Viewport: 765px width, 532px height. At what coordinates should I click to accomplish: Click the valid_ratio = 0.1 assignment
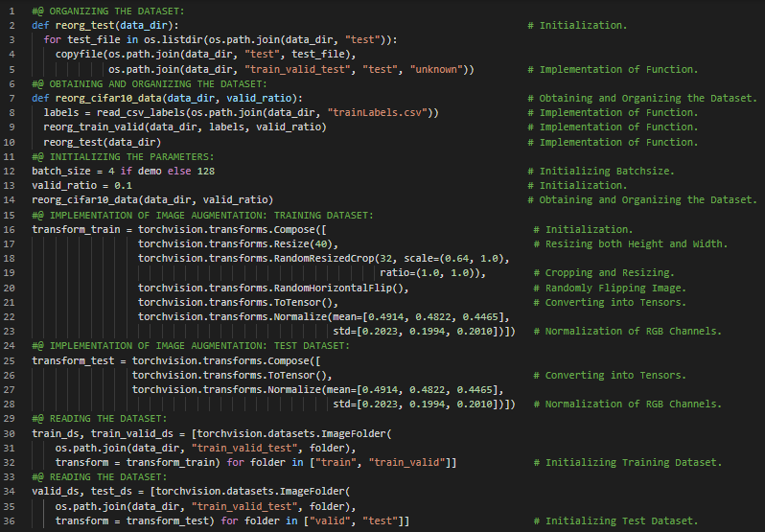tap(69, 185)
